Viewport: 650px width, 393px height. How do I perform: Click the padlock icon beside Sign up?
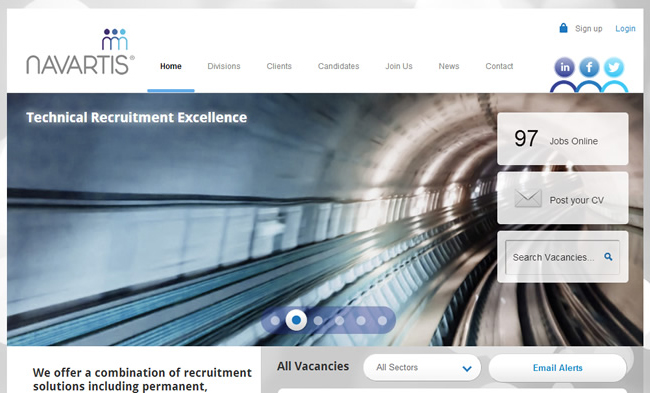coord(563,28)
